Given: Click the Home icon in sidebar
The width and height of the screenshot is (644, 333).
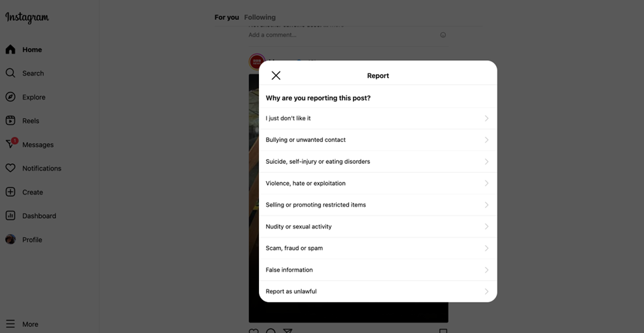Looking at the screenshot, I should tap(11, 50).
